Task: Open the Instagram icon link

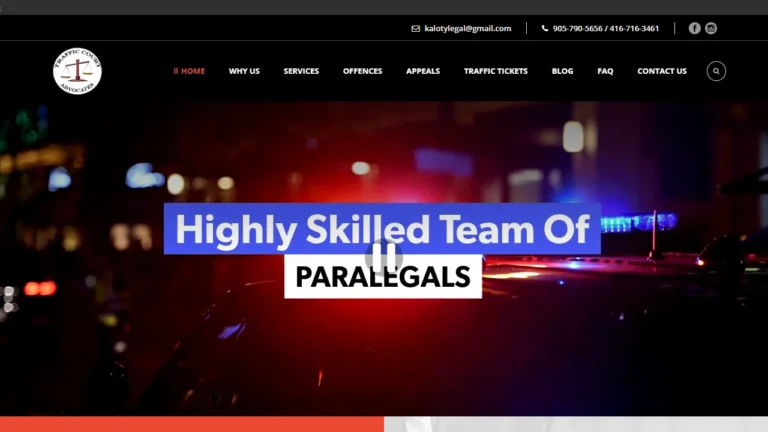Action: coord(711,28)
